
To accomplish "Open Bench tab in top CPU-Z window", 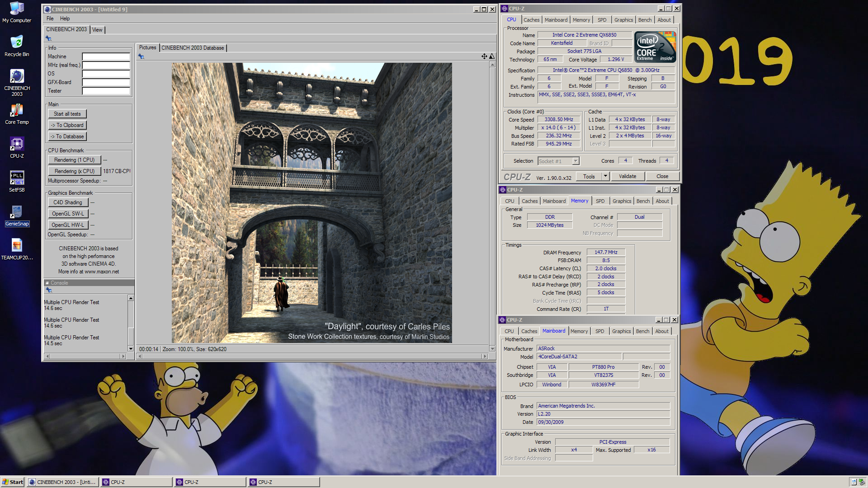I will (645, 20).
